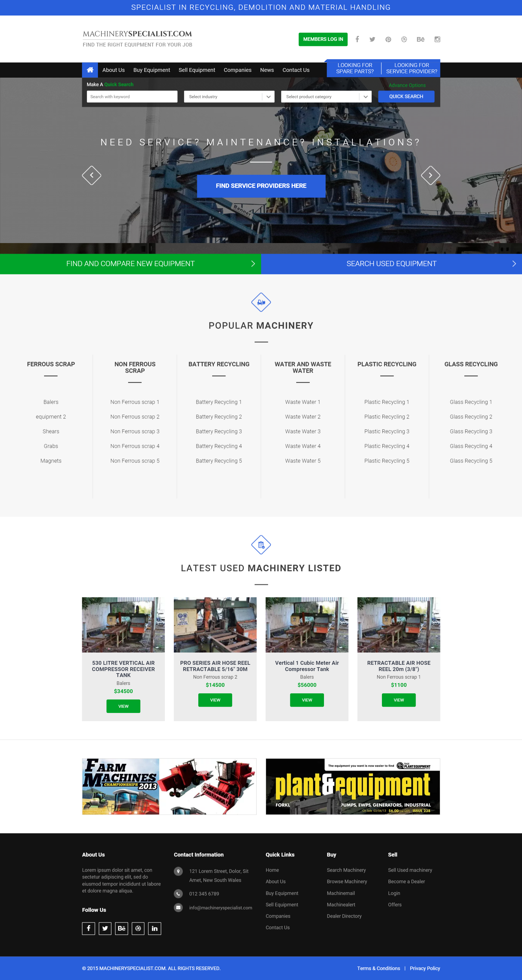Open the Privacy Policy footer link
The width and height of the screenshot is (522, 980).
[x=425, y=968]
